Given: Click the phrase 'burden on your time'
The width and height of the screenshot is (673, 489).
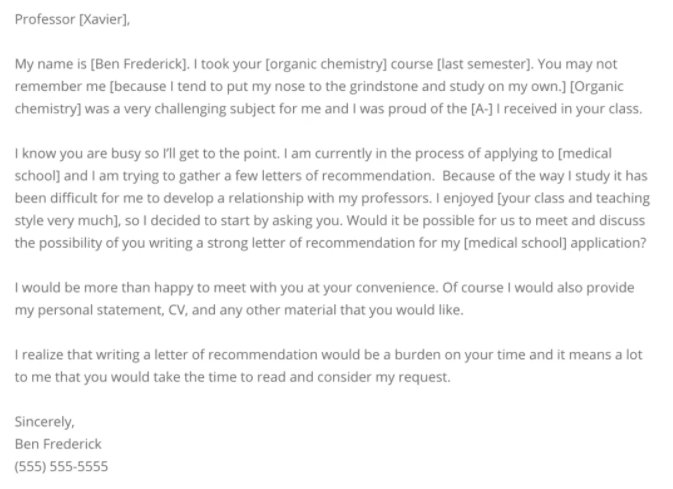Looking at the screenshot, I should click(x=460, y=355).
